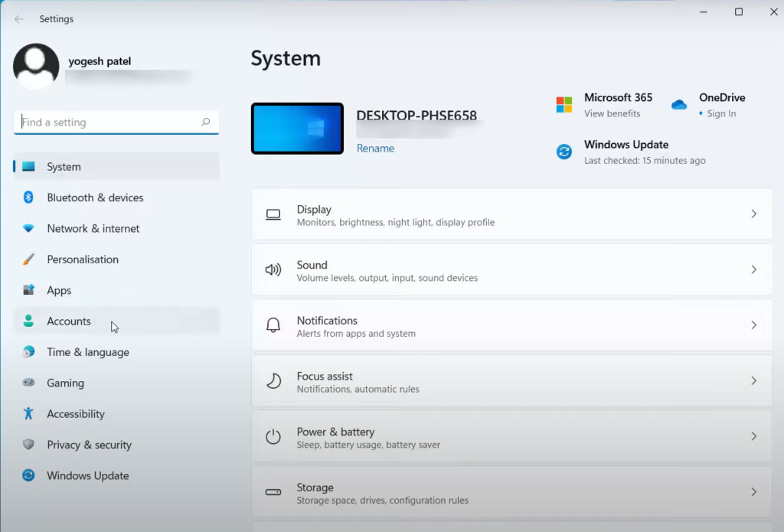Select the Accessibility person icon
Viewport: 784px width, 532px height.
tap(28, 413)
